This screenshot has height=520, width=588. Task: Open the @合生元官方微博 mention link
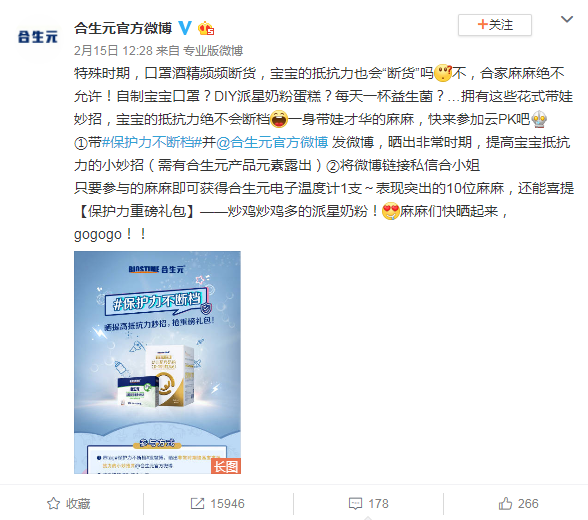tap(272, 142)
